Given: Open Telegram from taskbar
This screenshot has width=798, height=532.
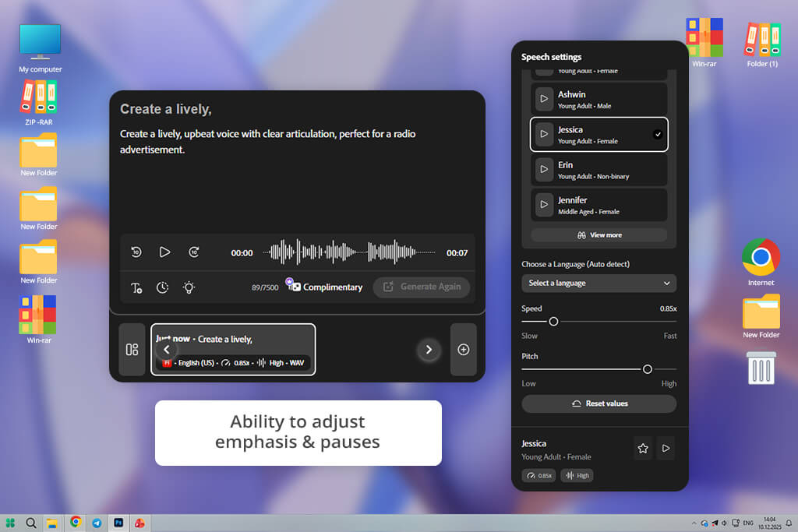Looking at the screenshot, I should tap(97, 523).
